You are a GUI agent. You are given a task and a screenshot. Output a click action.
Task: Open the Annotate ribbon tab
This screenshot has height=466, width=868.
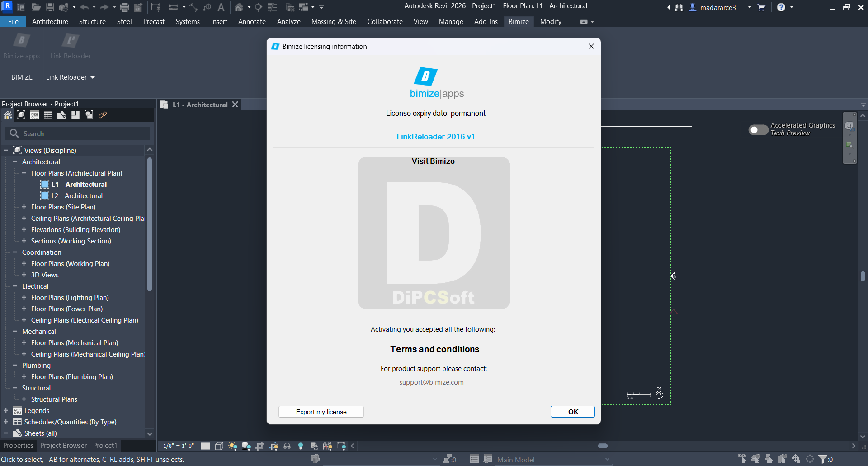[252, 22]
